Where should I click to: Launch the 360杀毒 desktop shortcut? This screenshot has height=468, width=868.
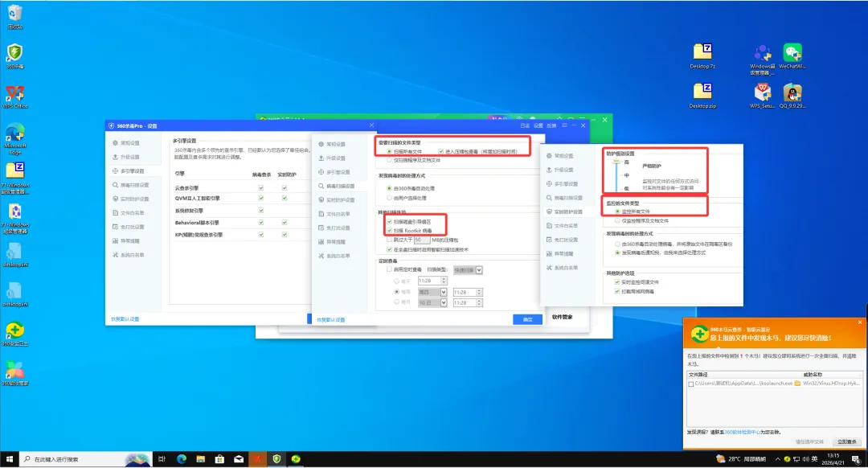tap(15, 56)
